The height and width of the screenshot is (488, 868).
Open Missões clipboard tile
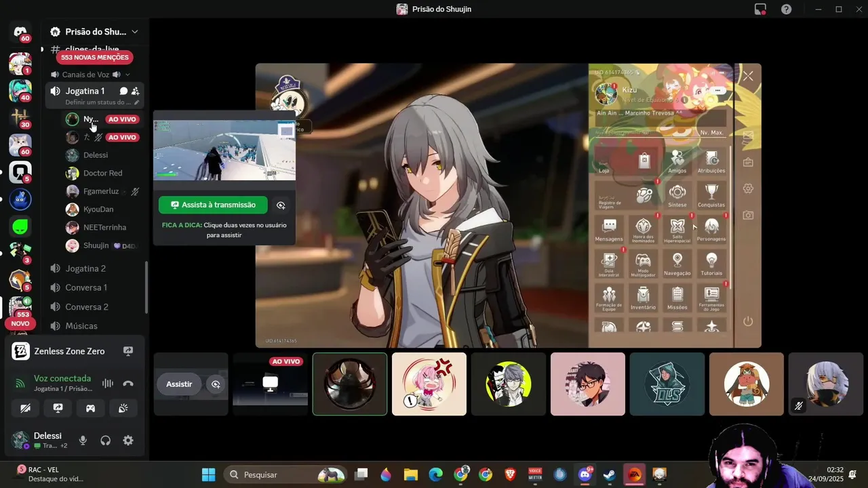(677, 298)
